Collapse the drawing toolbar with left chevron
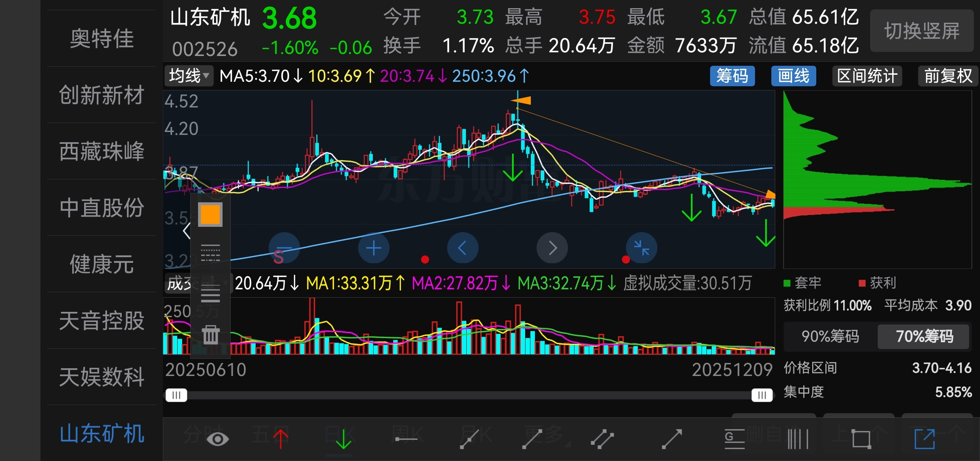Screen dimensions: 980x461 click(x=187, y=231)
